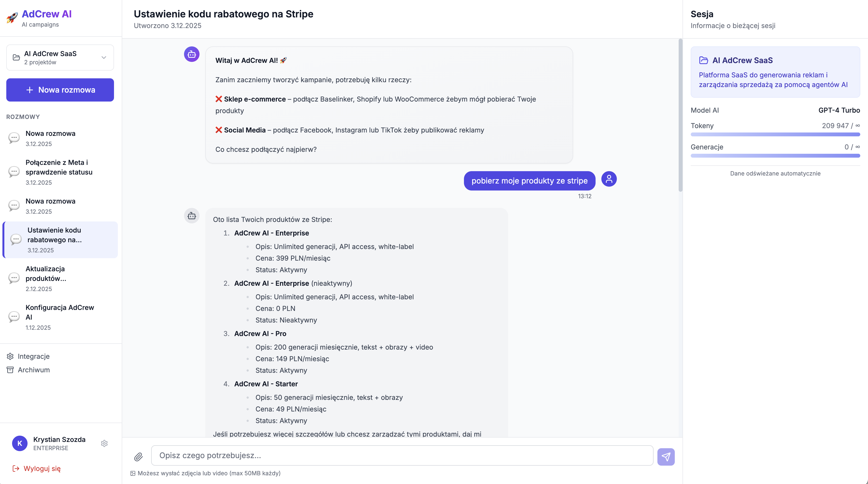
Task: Click the user avatar beside 'pobierz moje produkty'
Action: pyautogui.click(x=609, y=179)
